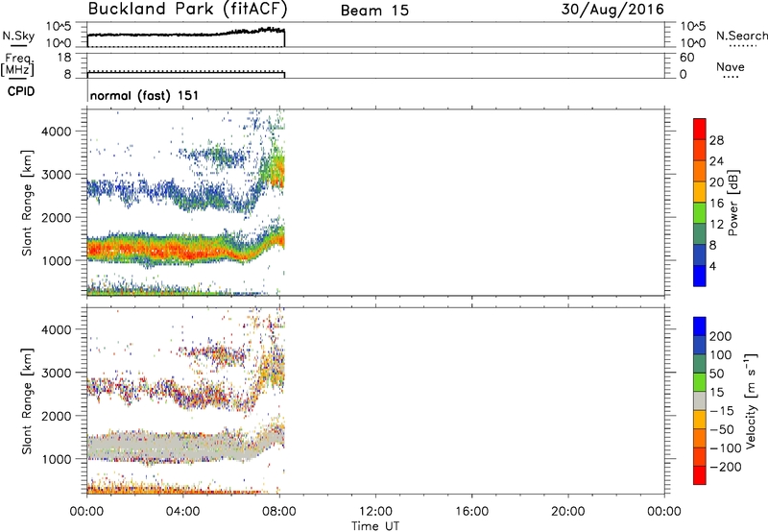Click the 'N.Sky' legend label

point(18,36)
